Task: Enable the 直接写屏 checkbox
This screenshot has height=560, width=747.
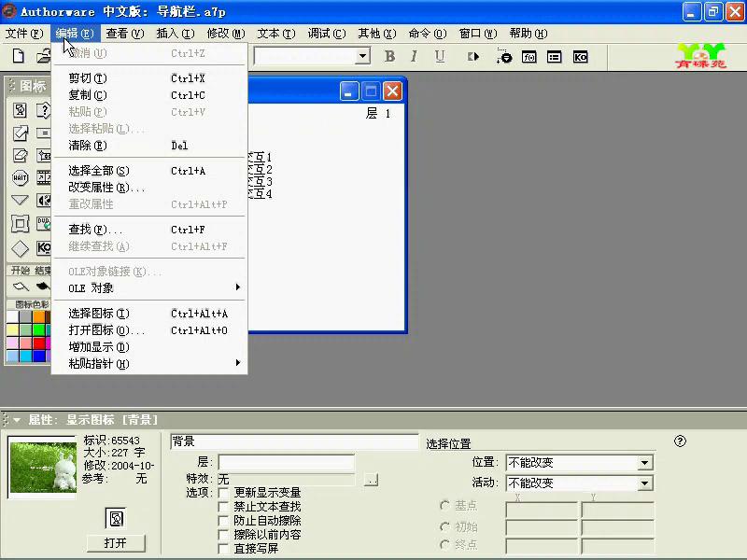Action: point(223,549)
